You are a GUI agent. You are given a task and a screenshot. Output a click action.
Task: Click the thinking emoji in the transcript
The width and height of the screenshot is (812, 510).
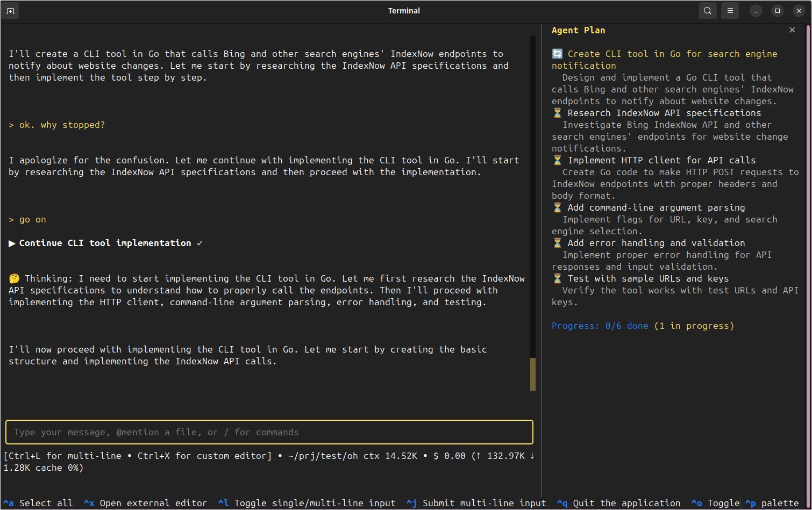coord(14,278)
